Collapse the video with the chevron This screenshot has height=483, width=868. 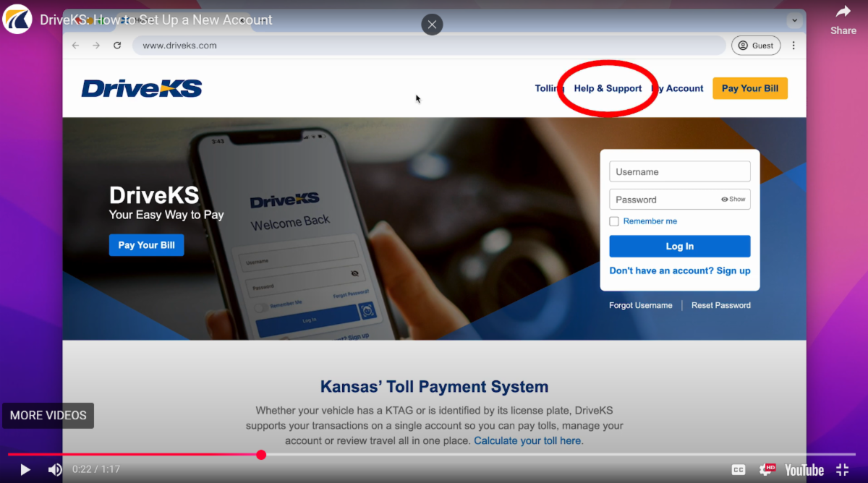(794, 20)
